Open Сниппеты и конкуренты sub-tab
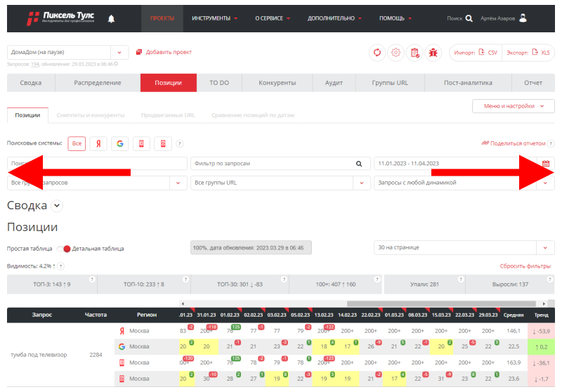This screenshot has height=392, width=562. pyautogui.click(x=91, y=115)
